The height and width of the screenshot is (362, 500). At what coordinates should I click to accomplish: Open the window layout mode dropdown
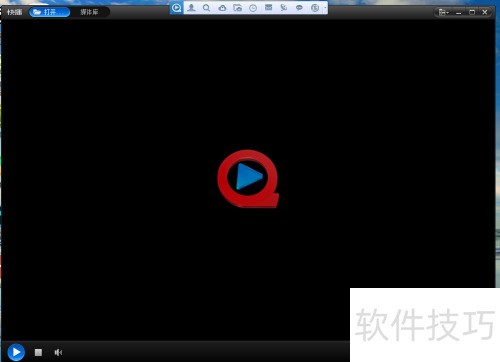click(443, 12)
